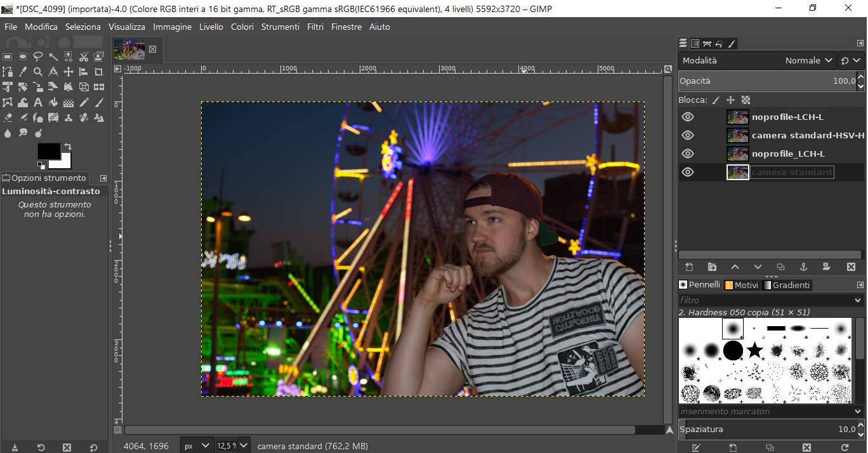
Task: Hide the noprofile-LCH-L layer
Action: click(688, 117)
